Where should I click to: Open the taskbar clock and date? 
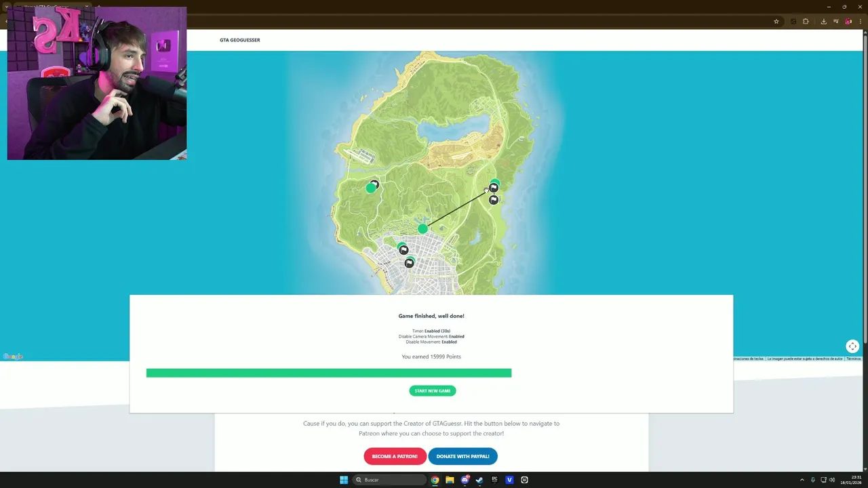tap(851, 480)
